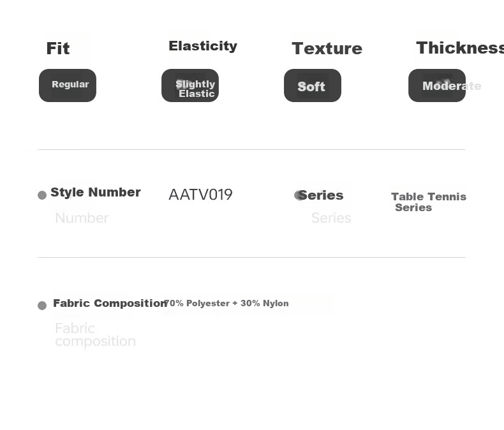Click the bullet dot beside Series
Viewport: 504px width, 430px height.
[x=298, y=195]
